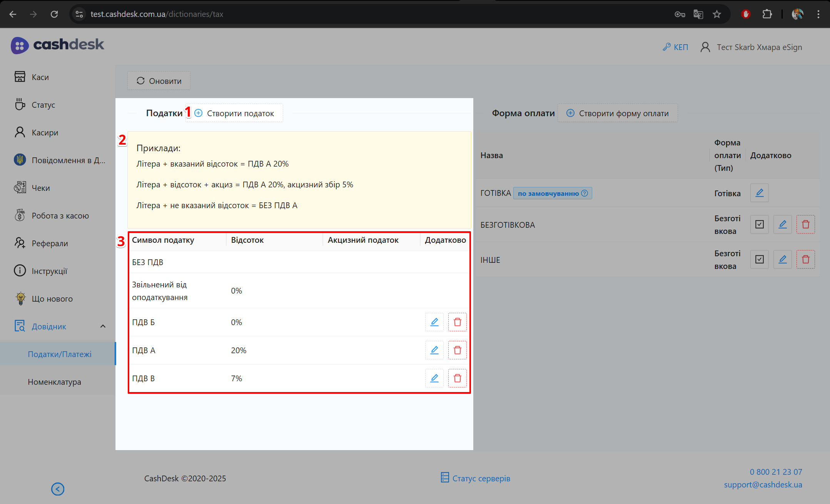Delete the ІНШЕ payment form
The height and width of the screenshot is (504, 830).
point(805,259)
